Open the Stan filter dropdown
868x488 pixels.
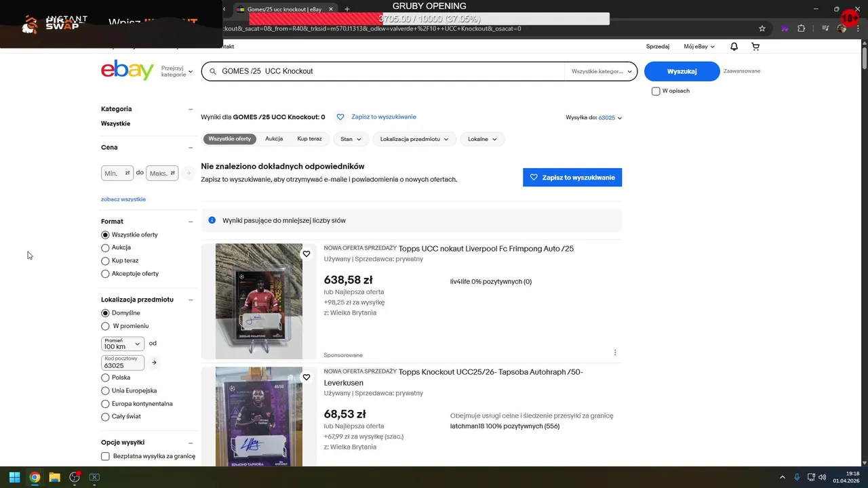pyautogui.click(x=351, y=139)
